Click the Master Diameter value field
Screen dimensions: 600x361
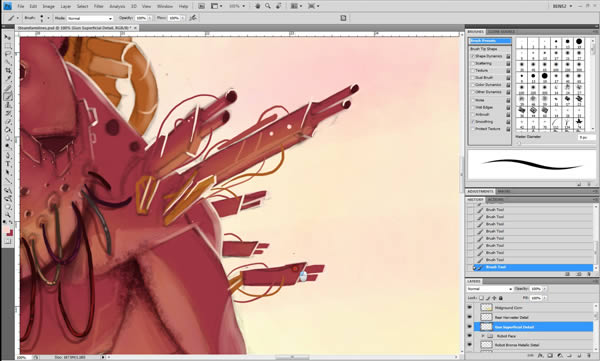[x=586, y=137]
